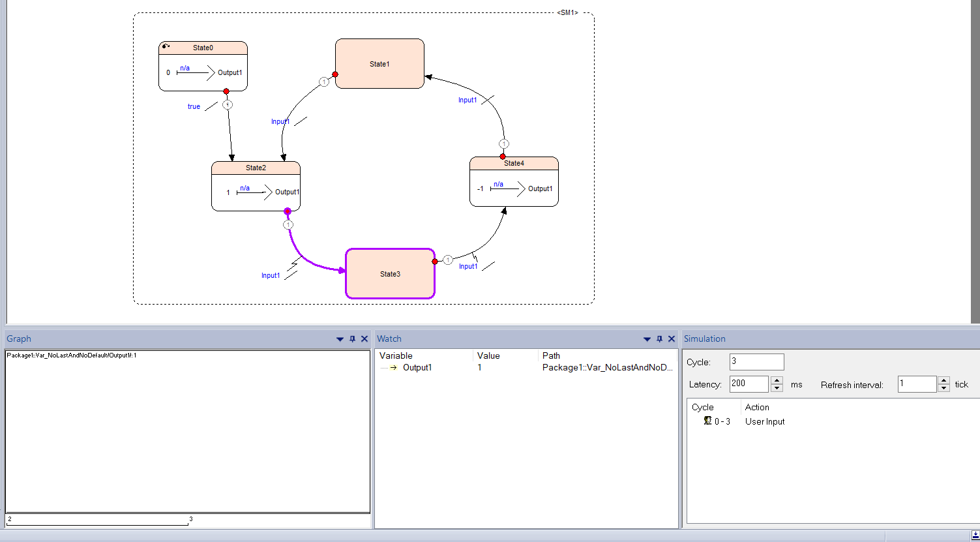Click the yellow arrow icon beside Output1
The width and height of the screenshot is (980, 542).
point(393,368)
